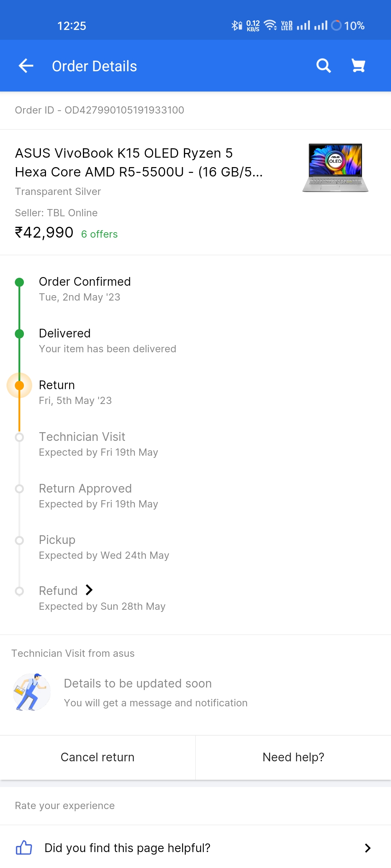Image resolution: width=391 pixels, height=868 pixels.
Task: Select the Delivered timeline dot
Action: point(20,334)
